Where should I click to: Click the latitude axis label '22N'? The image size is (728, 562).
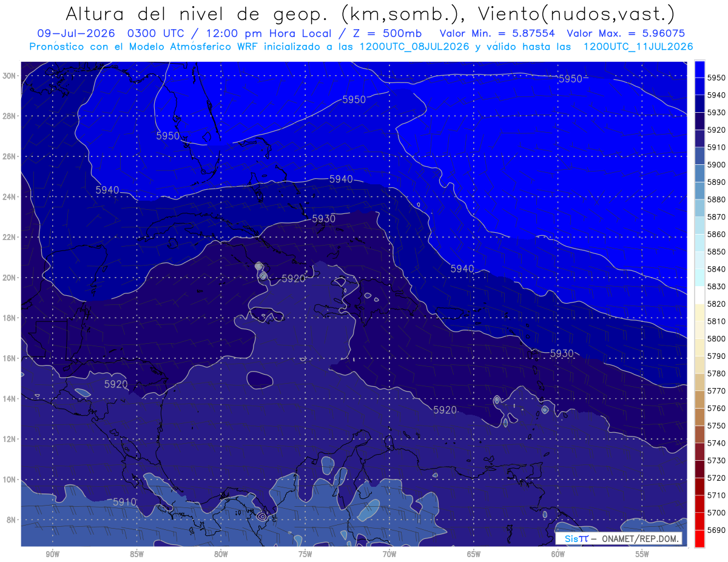pos(10,237)
